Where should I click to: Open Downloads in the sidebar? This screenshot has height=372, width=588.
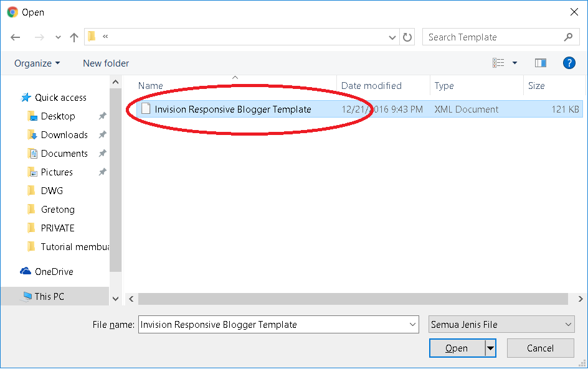pyautogui.click(x=64, y=135)
